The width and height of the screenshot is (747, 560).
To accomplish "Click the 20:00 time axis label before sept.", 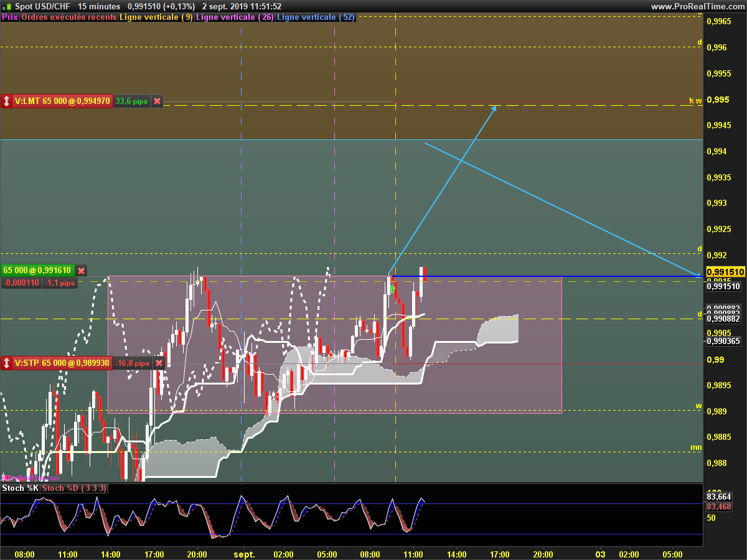I will click(197, 554).
